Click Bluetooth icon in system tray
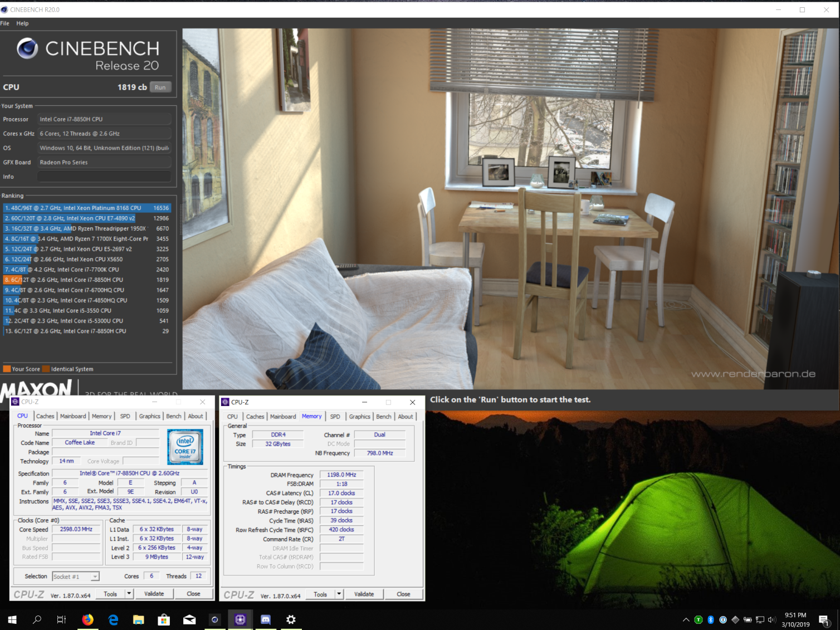This screenshot has width=840, height=630. point(711,619)
